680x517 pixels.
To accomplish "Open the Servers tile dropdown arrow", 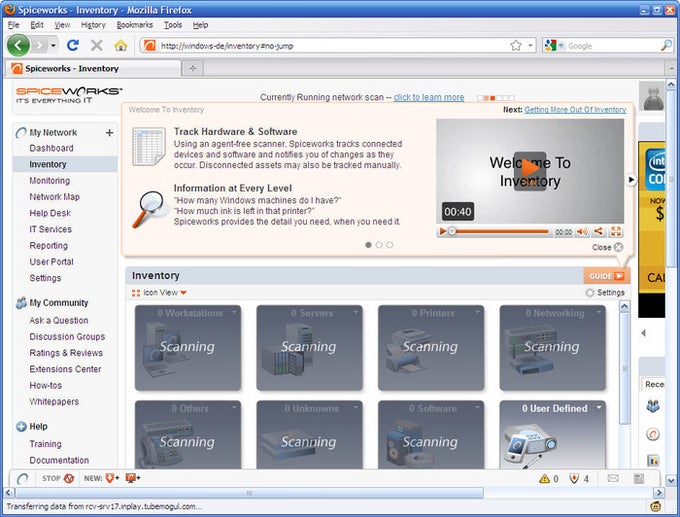I will [x=356, y=312].
